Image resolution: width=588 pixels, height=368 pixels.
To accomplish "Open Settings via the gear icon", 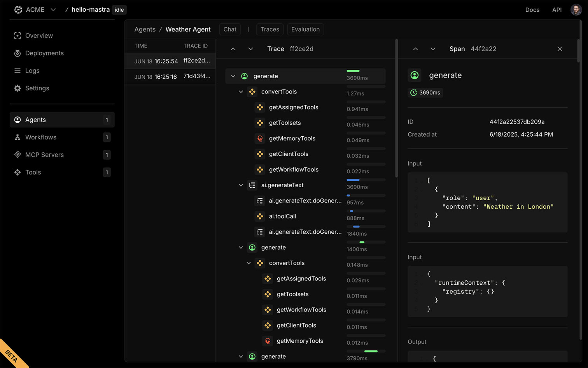I will click(x=17, y=88).
